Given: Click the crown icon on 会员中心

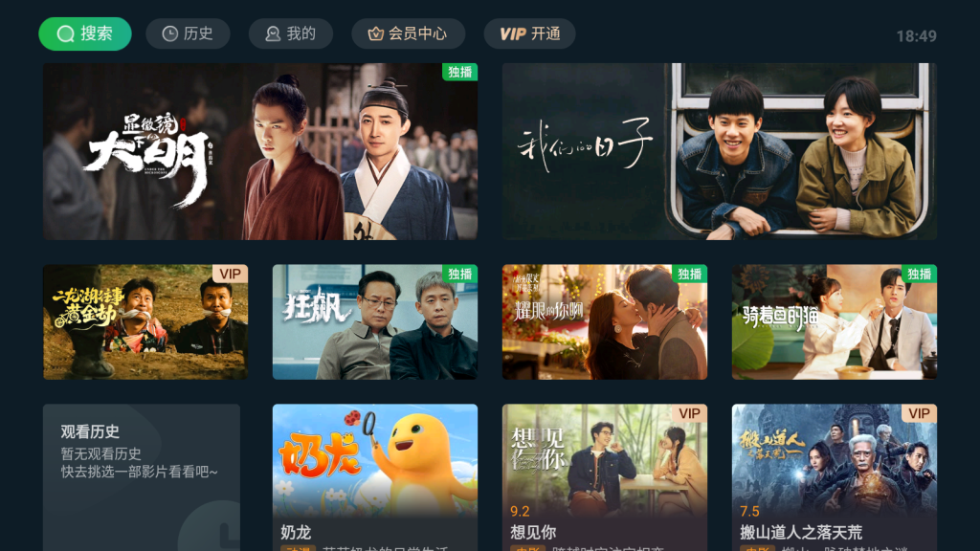Looking at the screenshot, I should 375,33.
